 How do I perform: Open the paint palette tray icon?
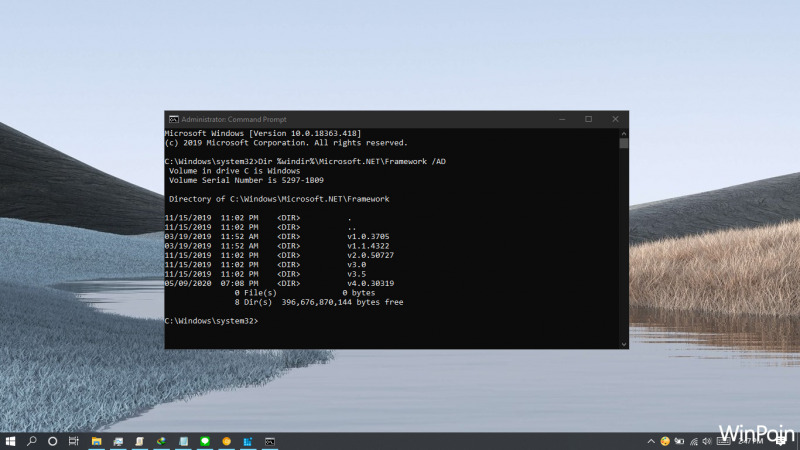(665, 441)
